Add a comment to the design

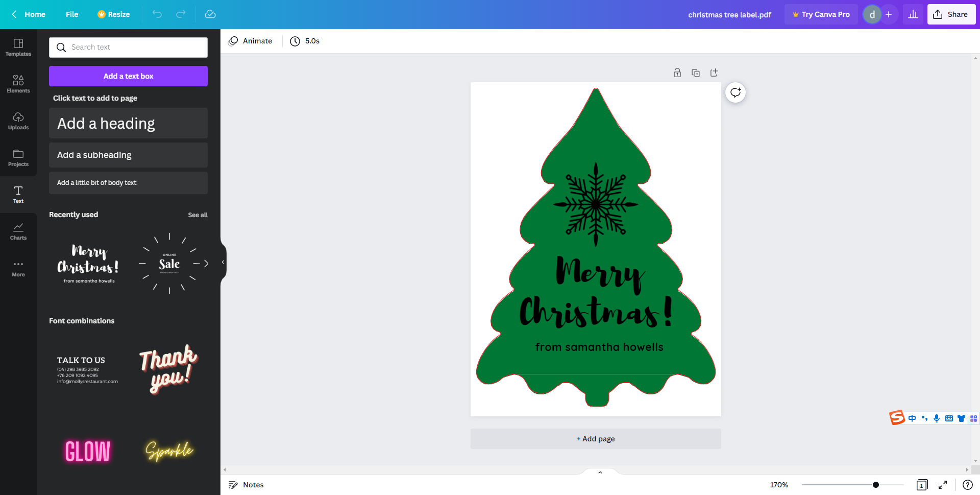click(735, 92)
